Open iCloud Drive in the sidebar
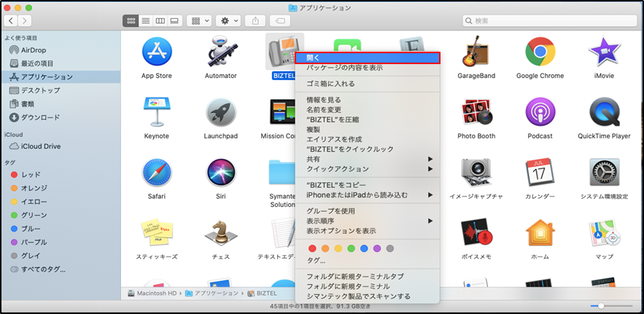Image resolution: width=644 pixels, height=314 pixels. coord(61,146)
